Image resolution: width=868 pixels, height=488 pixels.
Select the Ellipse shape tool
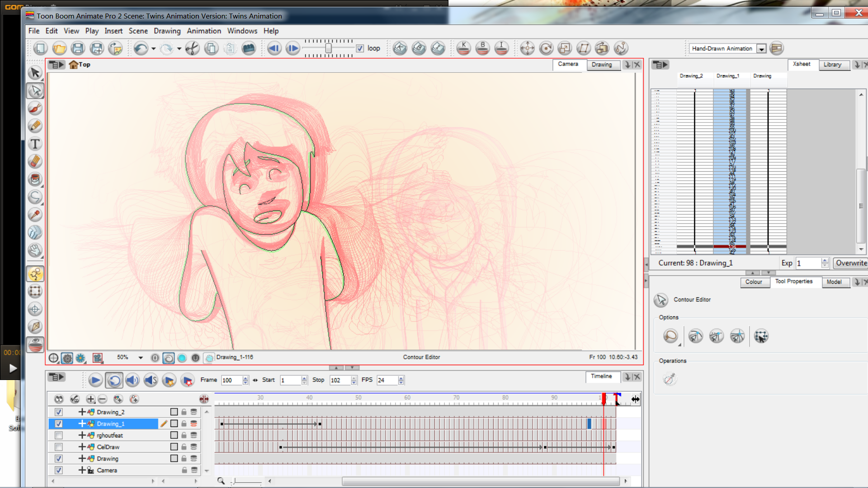point(35,197)
